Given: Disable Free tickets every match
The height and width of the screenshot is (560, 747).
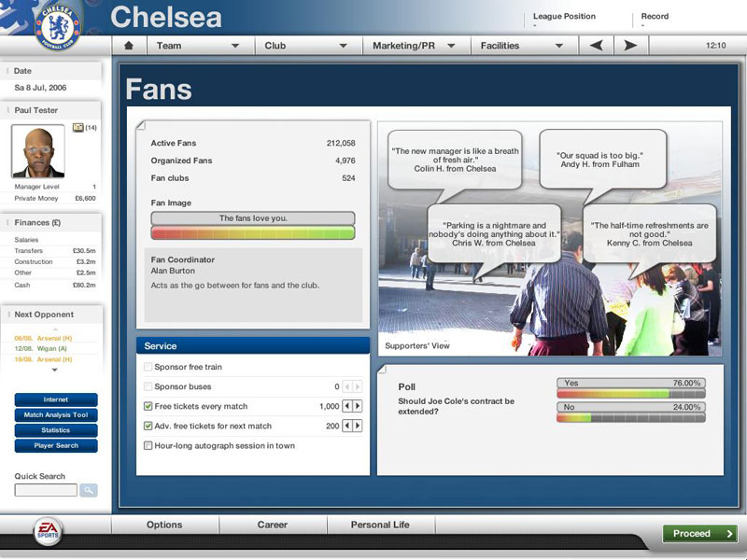Looking at the screenshot, I should 147,405.
